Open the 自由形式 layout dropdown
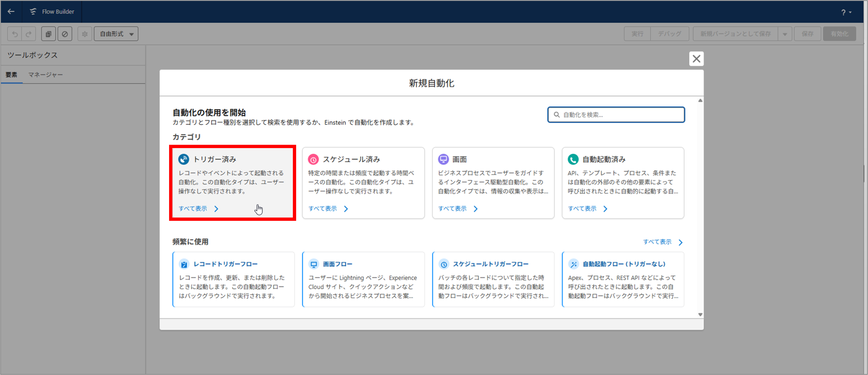Viewport: 868px width, 375px height. pos(116,34)
